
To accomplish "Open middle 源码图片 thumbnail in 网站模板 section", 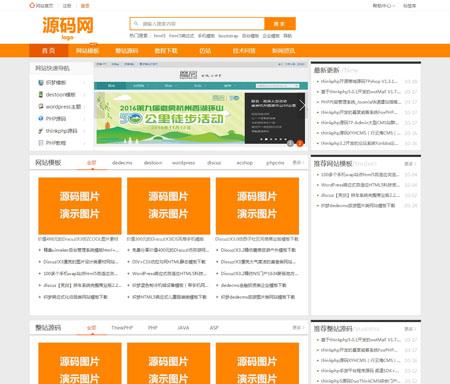I will 168,206.
